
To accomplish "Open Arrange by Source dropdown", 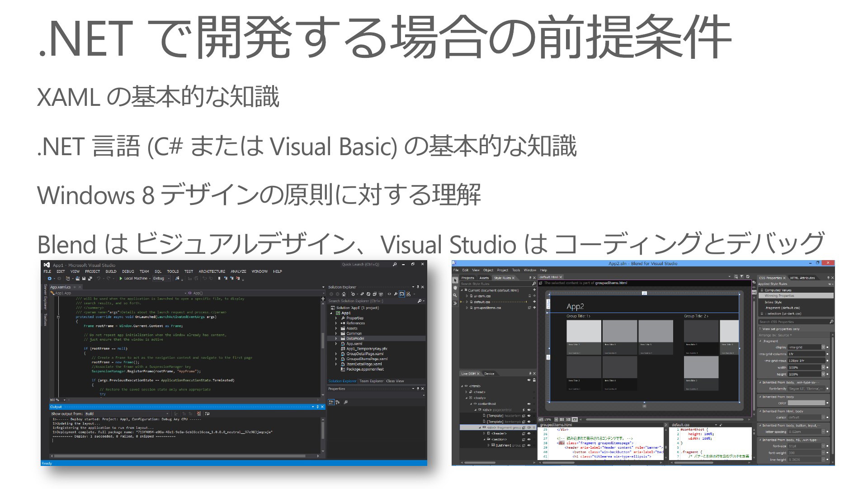I will tap(775, 335).
